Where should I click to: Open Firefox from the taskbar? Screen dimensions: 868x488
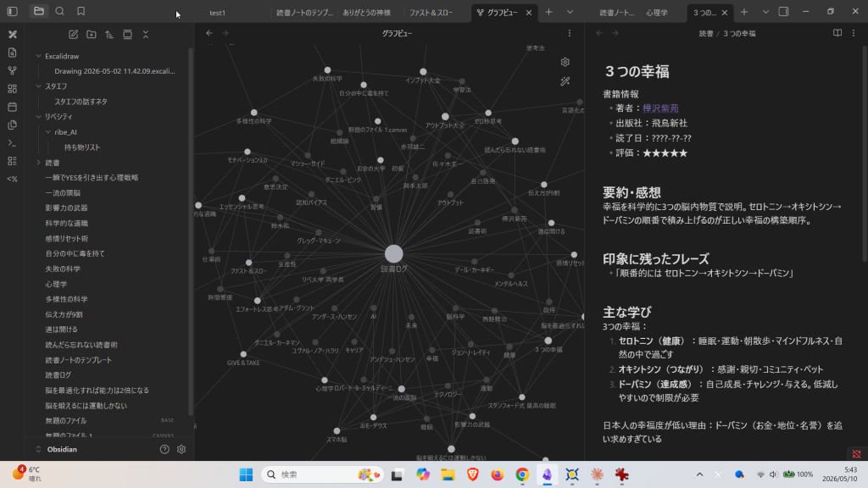[x=497, y=474]
